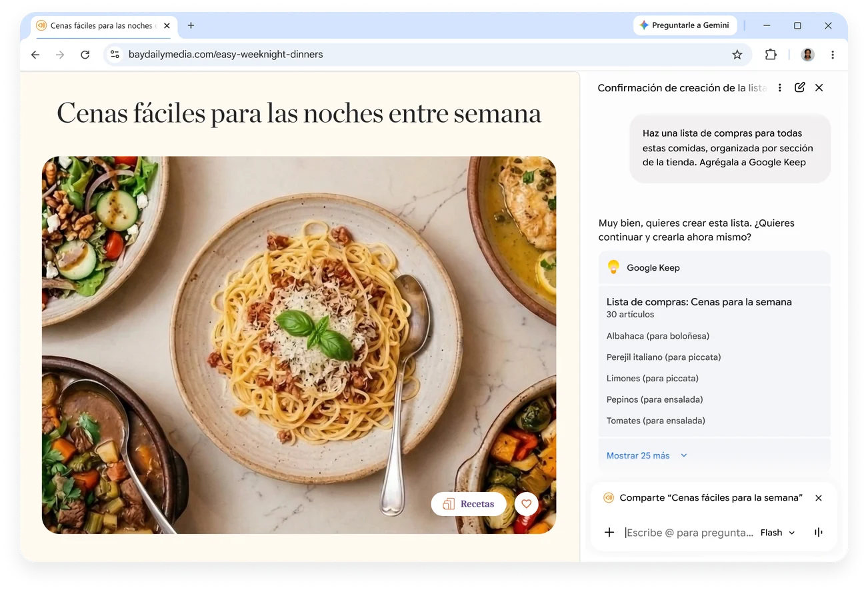View site information icon in address bar
The width and height of the screenshot is (868, 590).
click(115, 55)
